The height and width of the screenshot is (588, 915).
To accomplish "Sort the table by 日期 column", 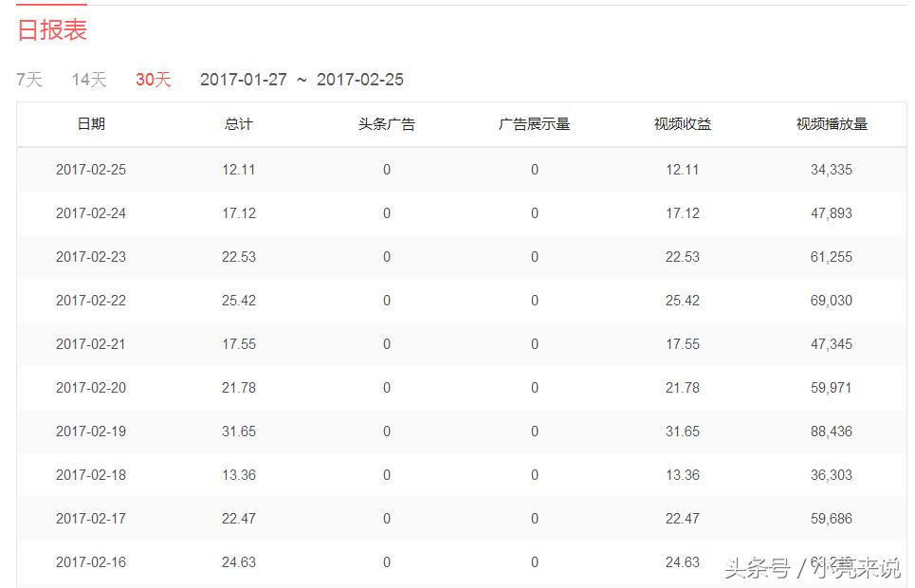I will click(x=90, y=123).
